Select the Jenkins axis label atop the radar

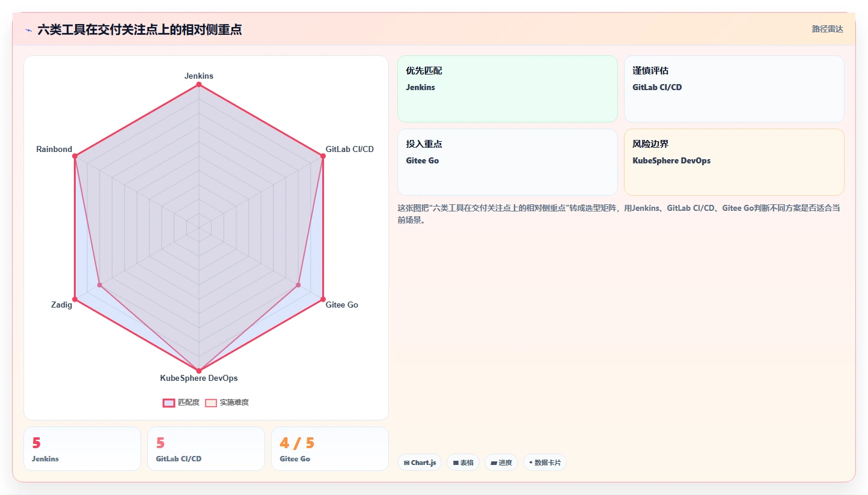tap(199, 76)
